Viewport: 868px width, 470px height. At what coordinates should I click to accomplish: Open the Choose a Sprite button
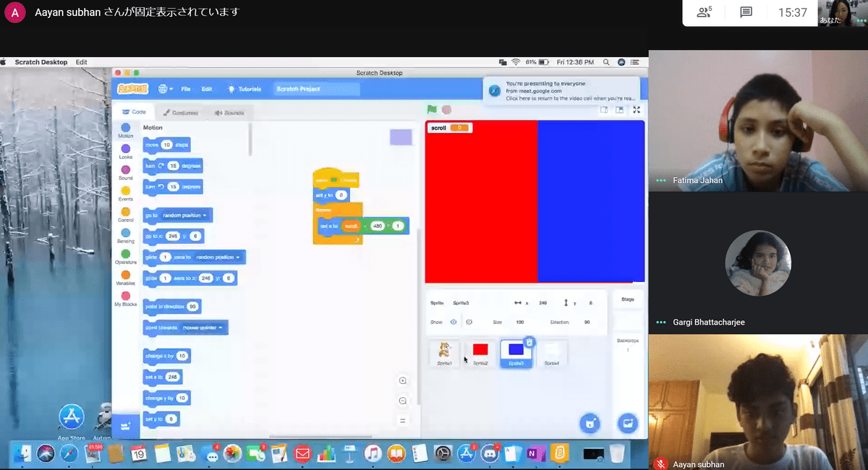click(x=590, y=424)
